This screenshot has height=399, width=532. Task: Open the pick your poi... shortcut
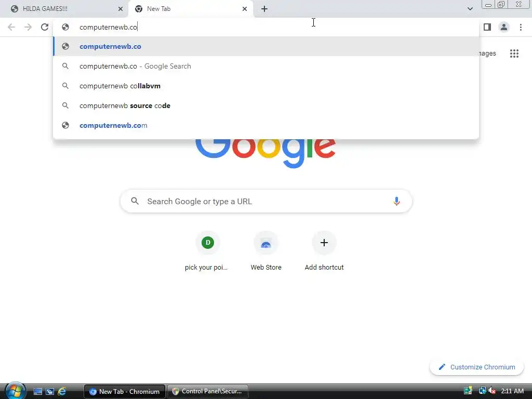click(x=208, y=251)
